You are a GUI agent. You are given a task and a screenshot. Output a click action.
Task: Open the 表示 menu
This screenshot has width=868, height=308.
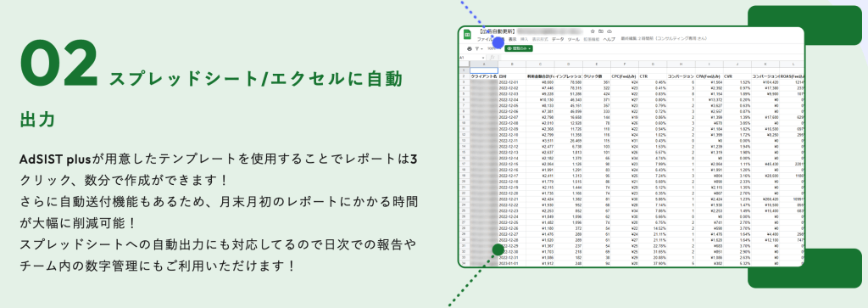point(513,39)
